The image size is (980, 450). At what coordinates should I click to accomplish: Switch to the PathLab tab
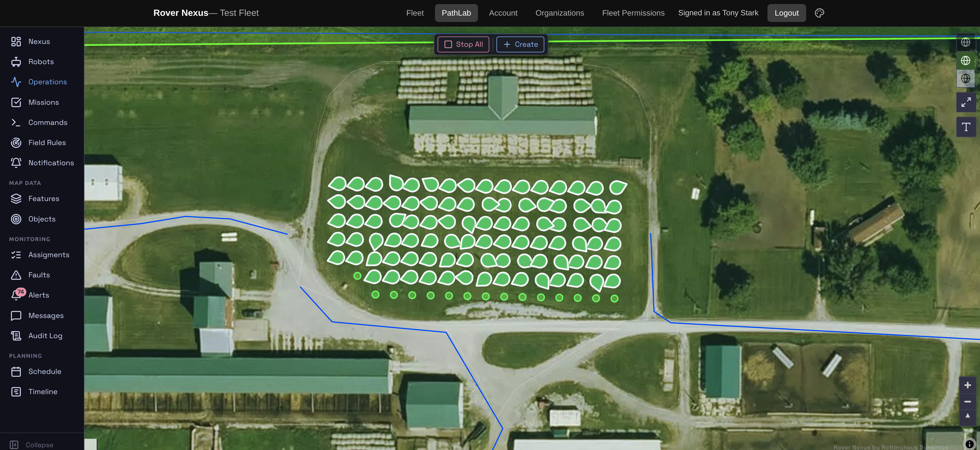[x=456, y=13]
